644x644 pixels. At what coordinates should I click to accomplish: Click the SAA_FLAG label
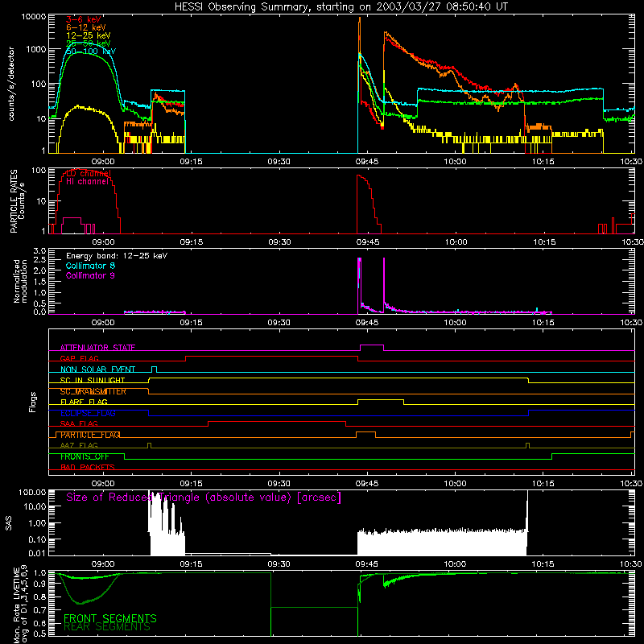tap(79, 423)
